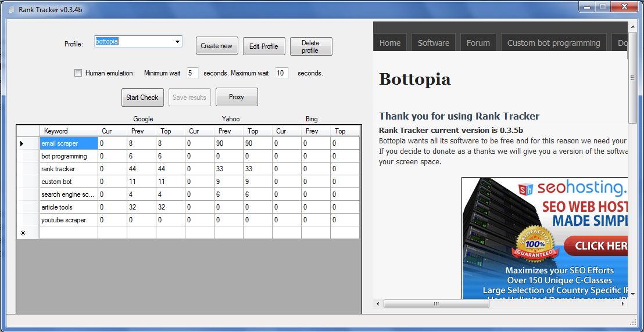Enable the Human emulation checkbox
The width and height of the screenshot is (644, 332).
tap(78, 73)
